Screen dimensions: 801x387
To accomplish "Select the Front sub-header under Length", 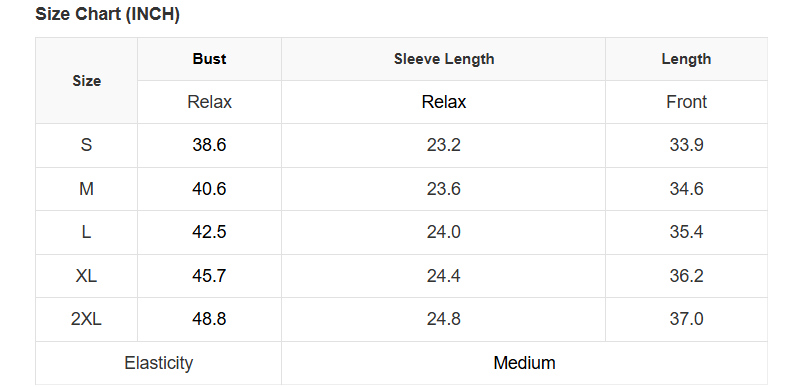I will (686, 102).
